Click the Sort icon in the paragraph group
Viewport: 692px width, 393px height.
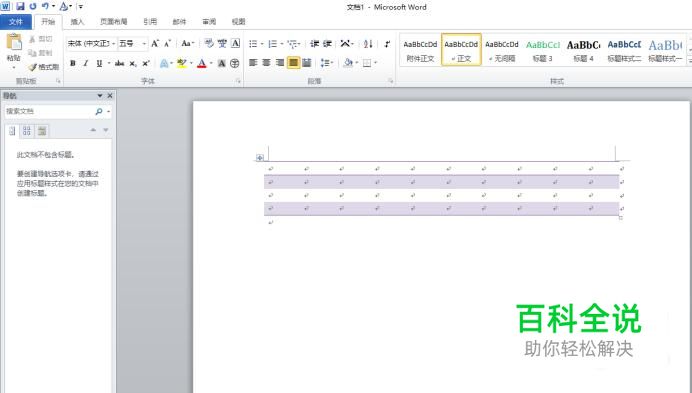click(368, 44)
